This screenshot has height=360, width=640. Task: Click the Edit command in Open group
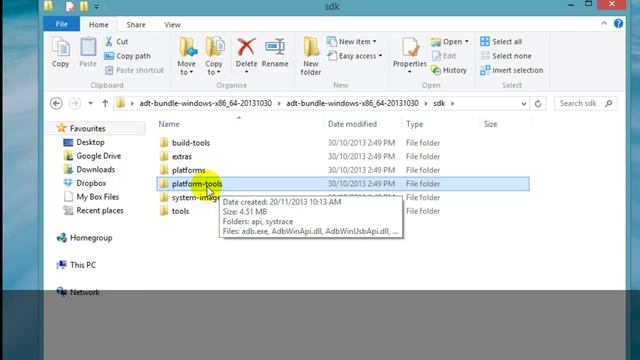point(444,56)
